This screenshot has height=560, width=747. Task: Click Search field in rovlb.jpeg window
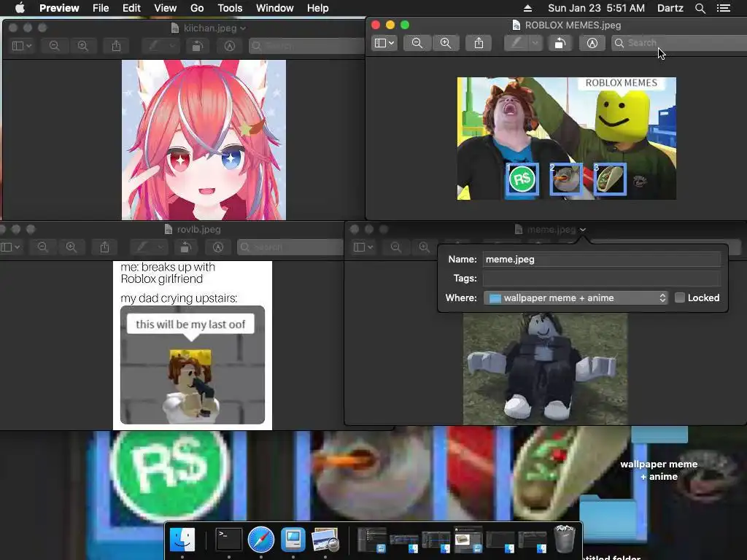[x=290, y=247]
